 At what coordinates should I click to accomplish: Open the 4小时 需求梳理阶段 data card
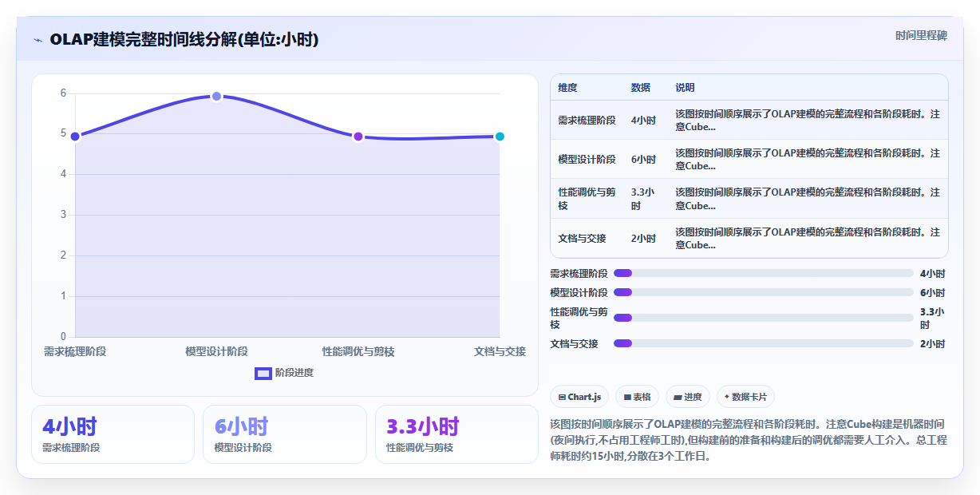[113, 434]
